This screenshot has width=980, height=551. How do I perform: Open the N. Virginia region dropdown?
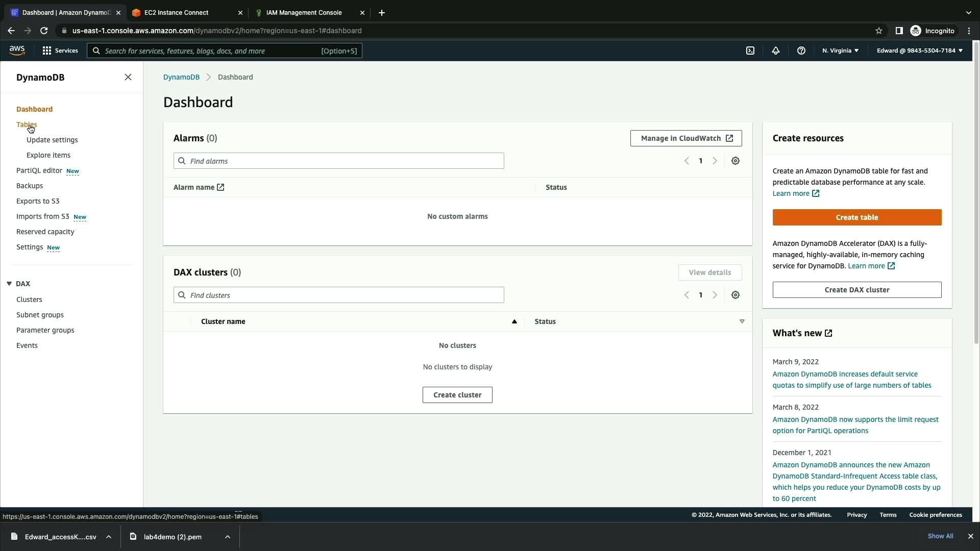[840, 51]
